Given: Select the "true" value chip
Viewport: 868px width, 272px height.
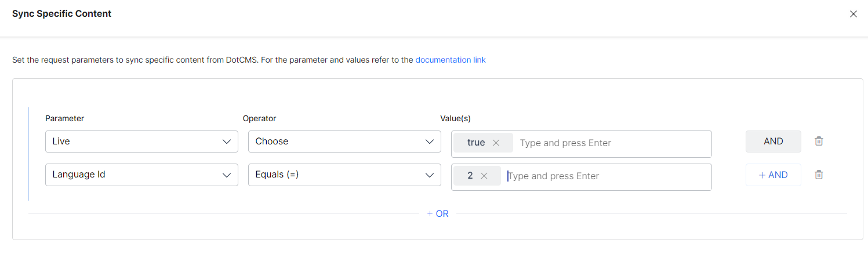Looking at the screenshot, I should pyautogui.click(x=475, y=143).
